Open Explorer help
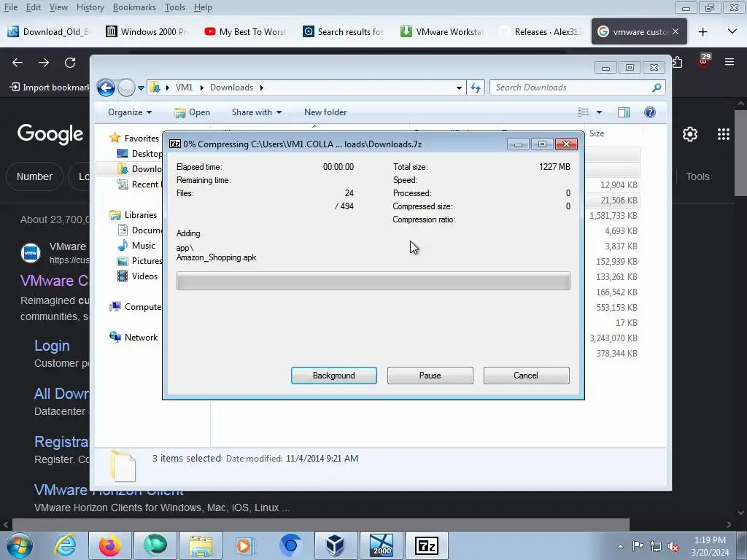The image size is (747, 560). pos(650,112)
